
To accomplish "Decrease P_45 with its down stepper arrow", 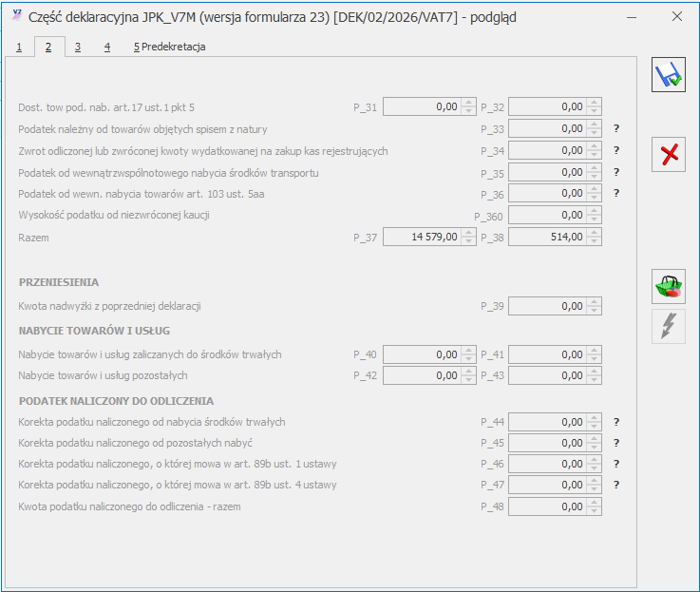I will 595,447.
